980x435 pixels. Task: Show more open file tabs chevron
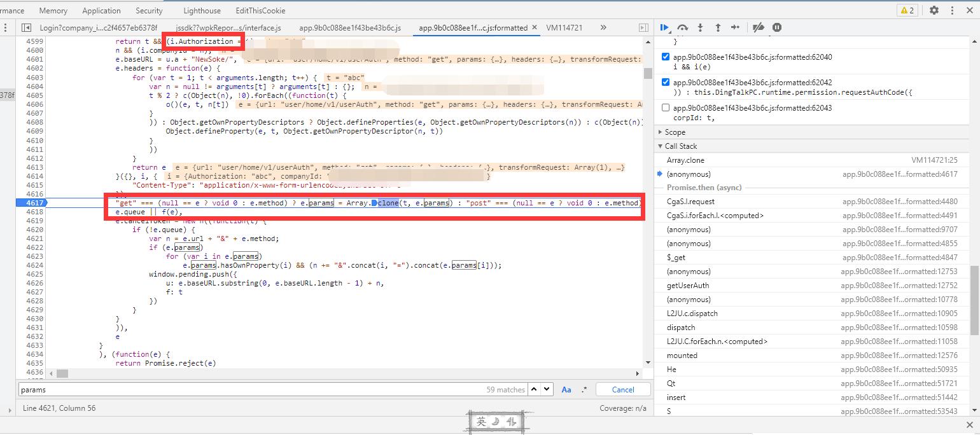(603, 27)
